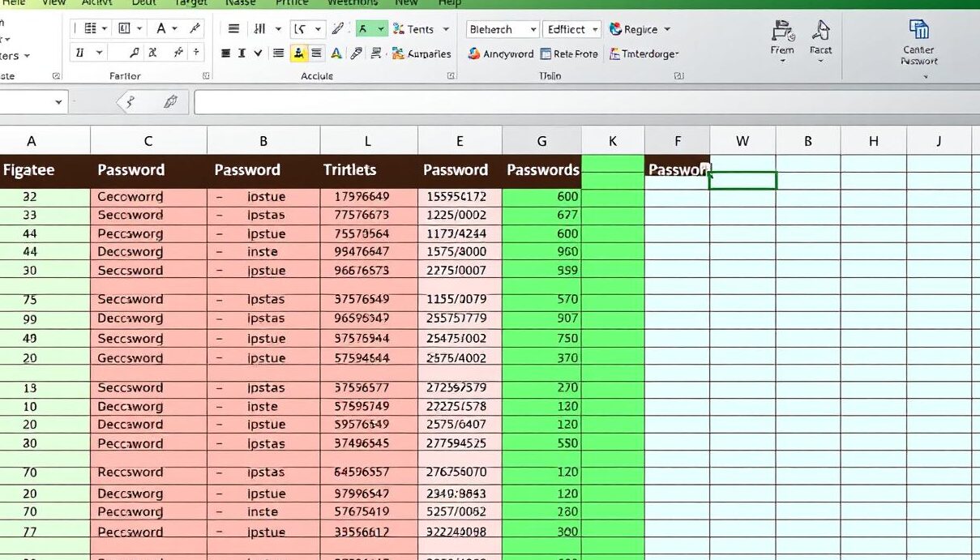
Task: Toggle the yellow highlighted alignment button
Action: click(297, 53)
